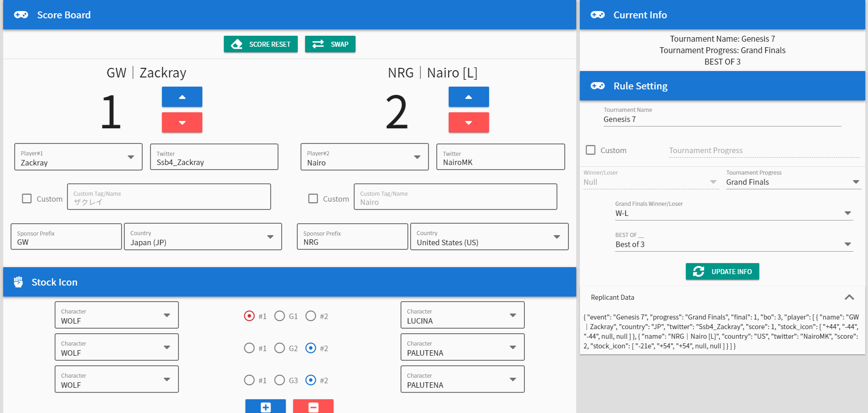868x413 pixels.
Task: Open Tournament Progress Grand Finals dropdown
Action: 793,179
